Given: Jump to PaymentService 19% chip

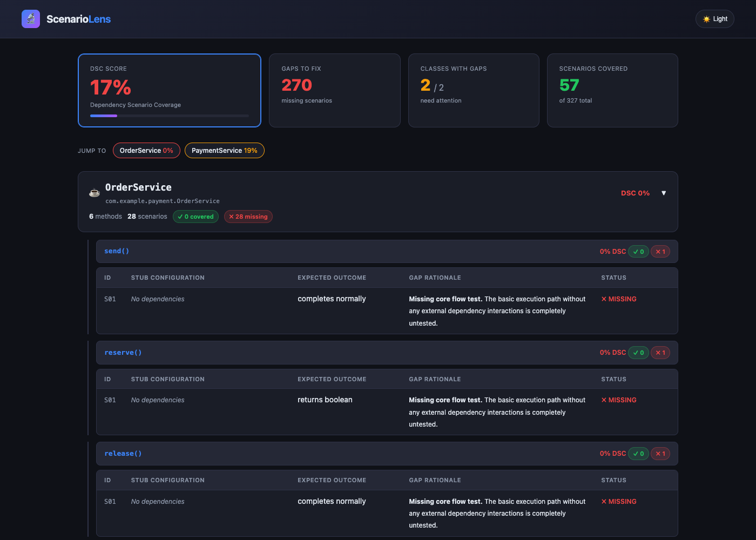Looking at the screenshot, I should [x=225, y=151].
